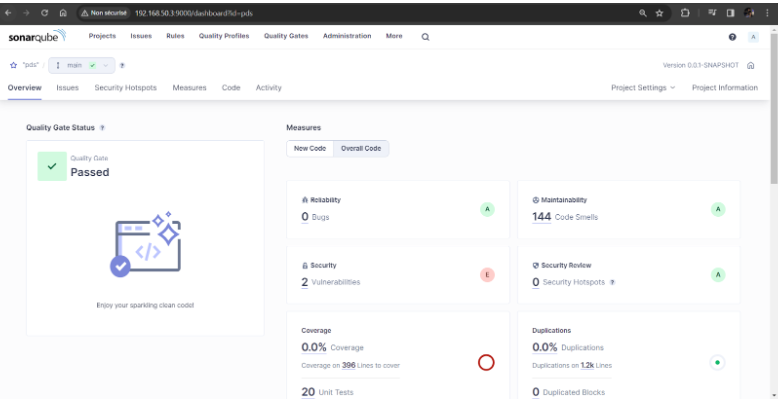Screen dimensions: 778x411
Task: Switch to the Security Hotspots tab
Action: coord(125,88)
